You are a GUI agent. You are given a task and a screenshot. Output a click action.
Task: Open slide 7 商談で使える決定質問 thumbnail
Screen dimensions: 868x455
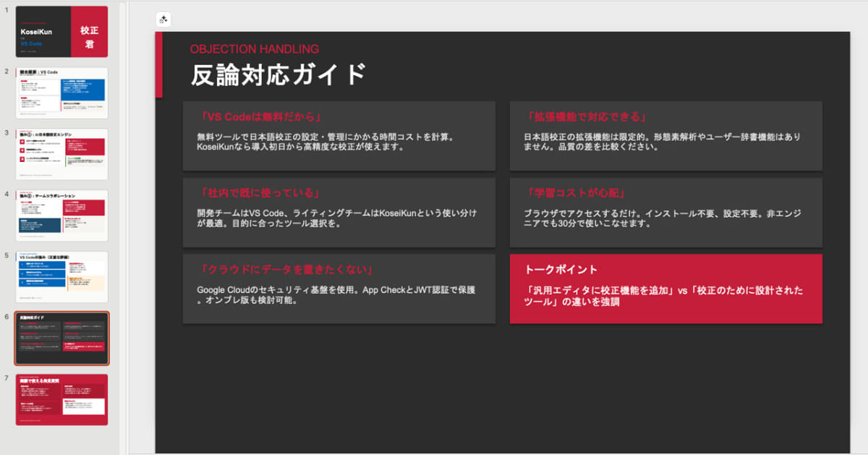coord(61,400)
